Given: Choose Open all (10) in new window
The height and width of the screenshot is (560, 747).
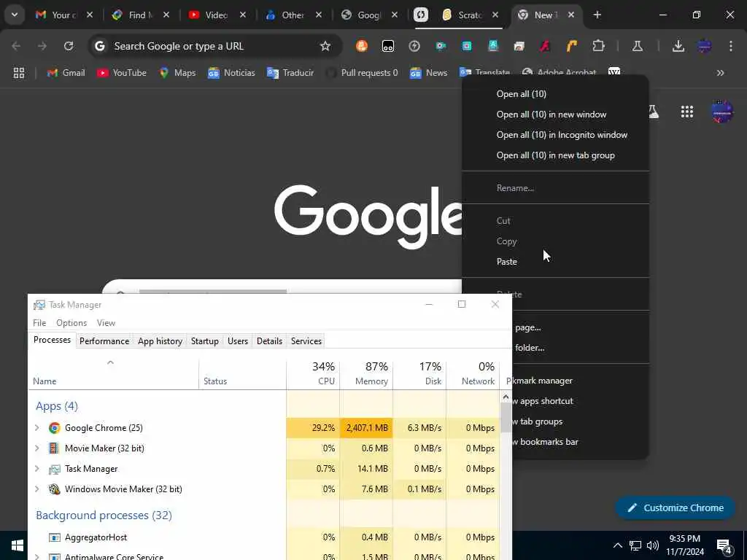Looking at the screenshot, I should [555, 114].
